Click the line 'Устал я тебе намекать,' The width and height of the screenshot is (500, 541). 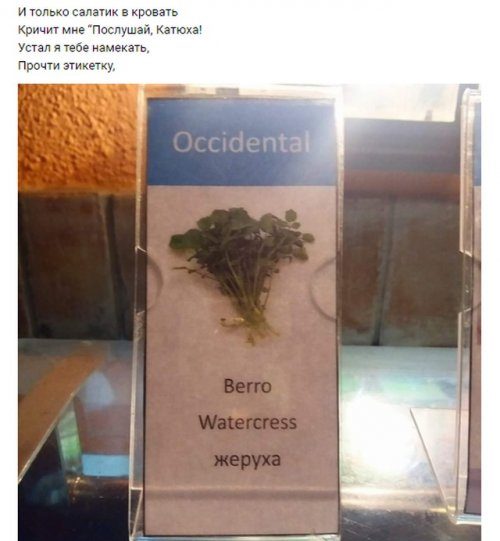84,48
